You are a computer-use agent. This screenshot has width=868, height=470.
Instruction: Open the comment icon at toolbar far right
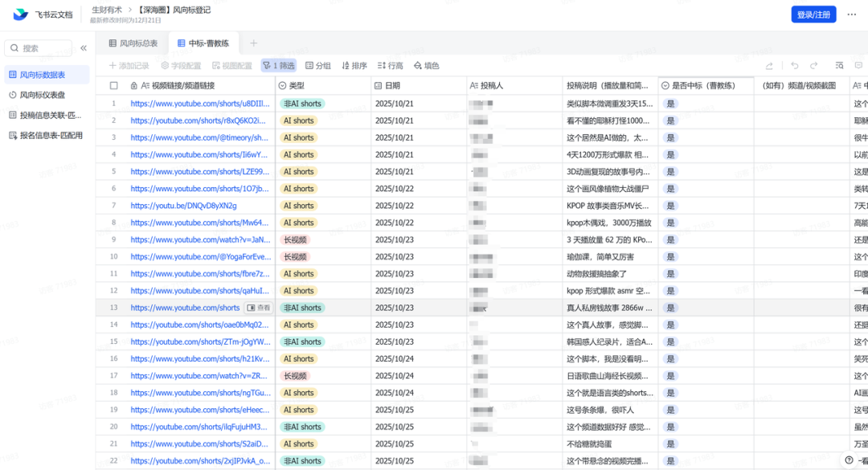click(858, 65)
